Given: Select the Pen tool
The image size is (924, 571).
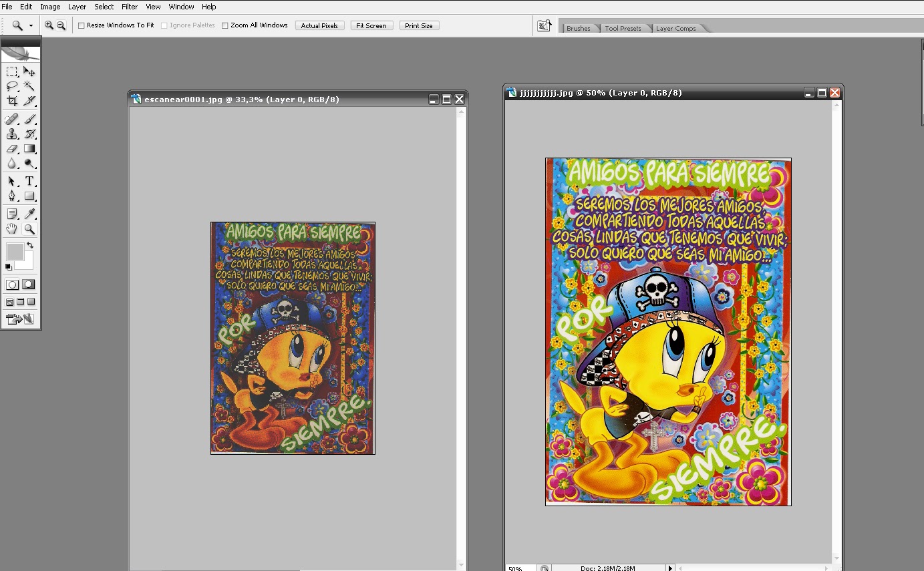Looking at the screenshot, I should 12,196.
